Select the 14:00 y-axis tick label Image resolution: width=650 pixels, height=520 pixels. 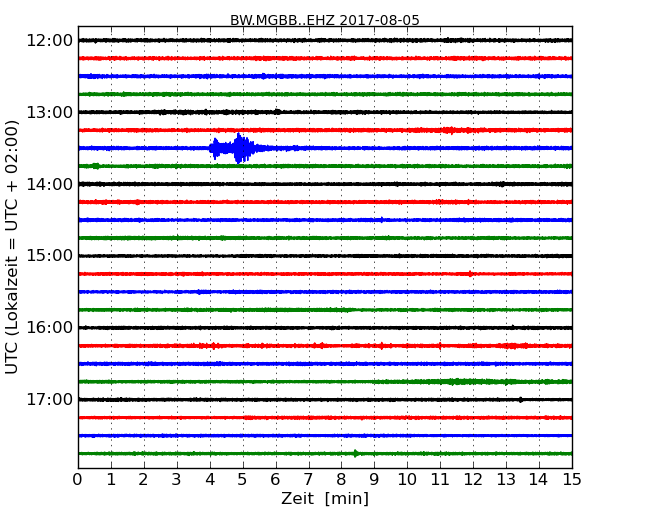49,184
